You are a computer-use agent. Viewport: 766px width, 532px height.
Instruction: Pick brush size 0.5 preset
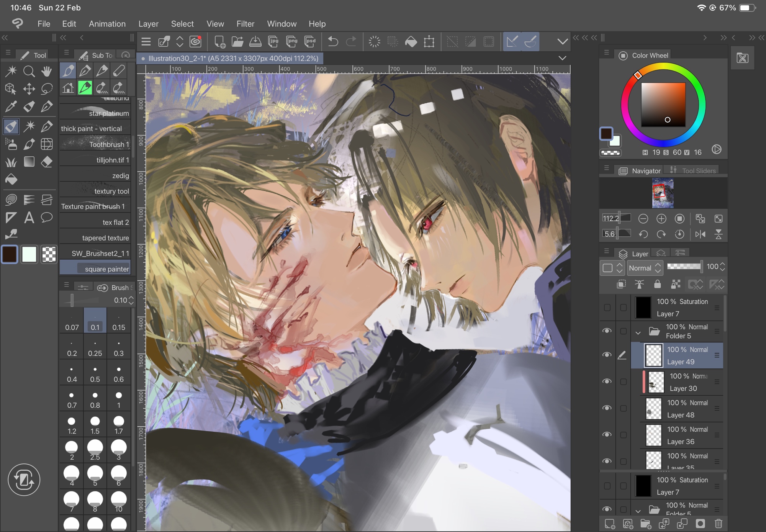pos(95,374)
